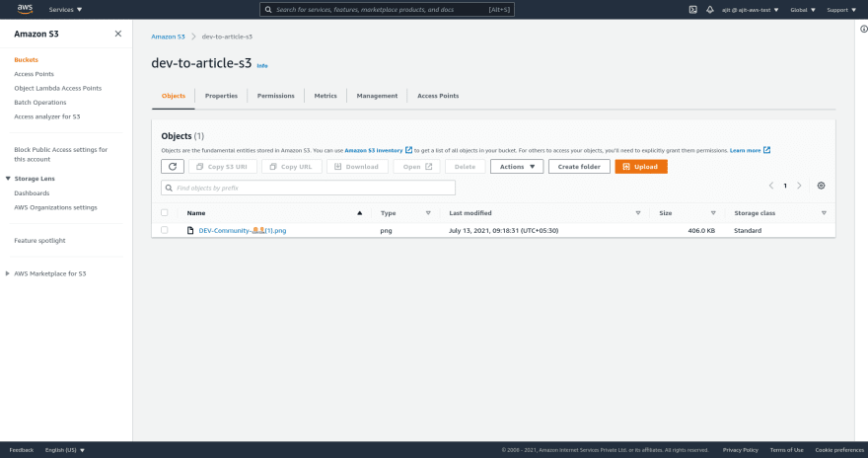
Task: Sort by the Size column arrow
Action: coord(713,213)
